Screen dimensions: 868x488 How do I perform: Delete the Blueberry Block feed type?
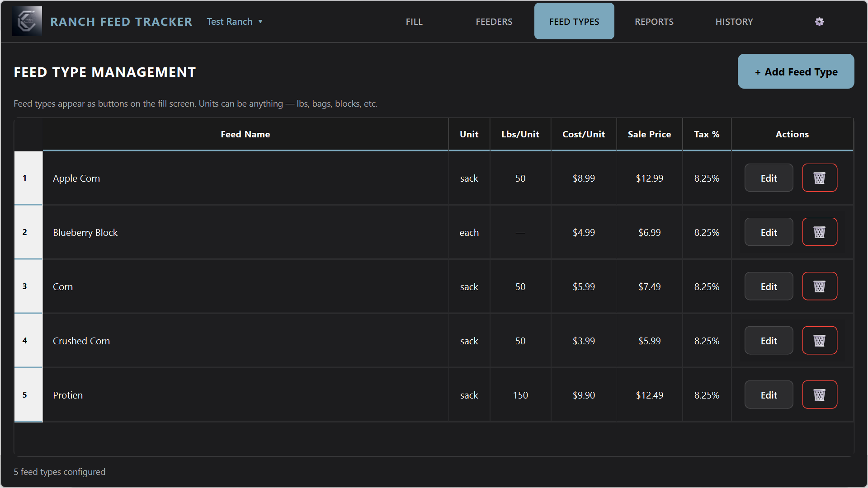tap(820, 232)
